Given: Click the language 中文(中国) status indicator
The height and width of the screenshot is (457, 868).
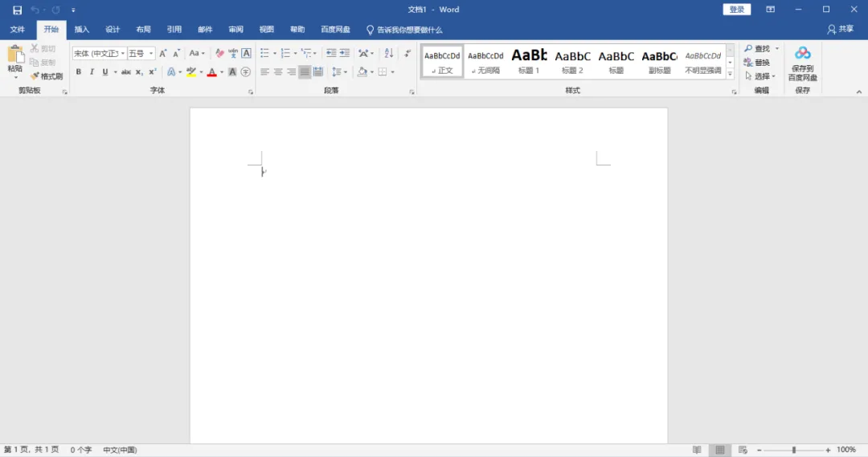Looking at the screenshot, I should coord(120,450).
